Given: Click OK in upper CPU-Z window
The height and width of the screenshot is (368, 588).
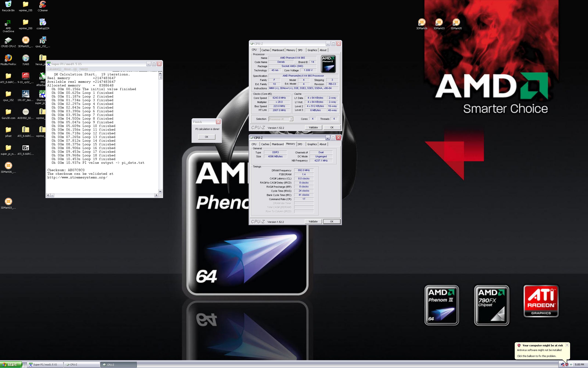Looking at the screenshot, I should 332,127.
